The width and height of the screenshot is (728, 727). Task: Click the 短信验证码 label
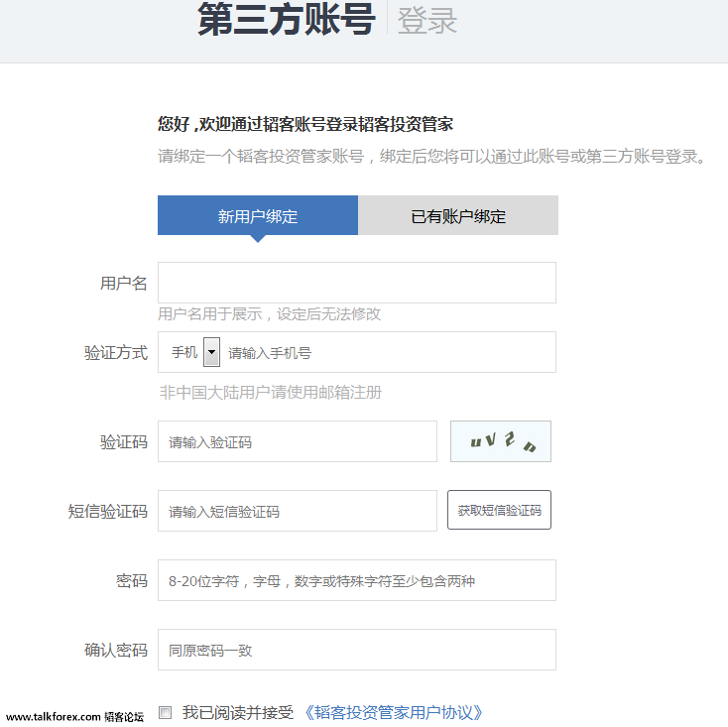[108, 511]
